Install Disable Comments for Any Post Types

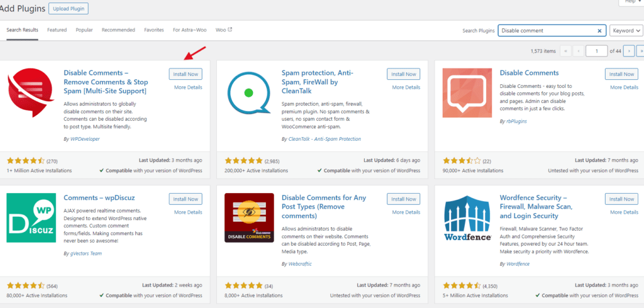coord(404,199)
